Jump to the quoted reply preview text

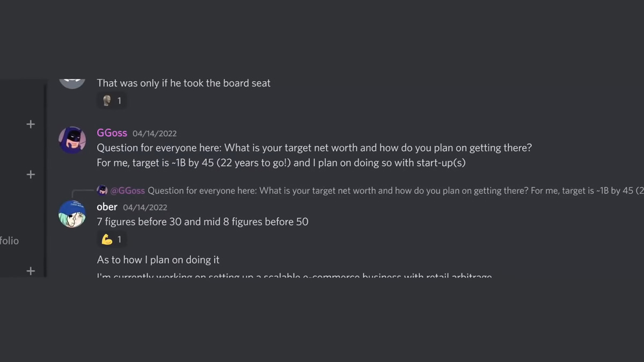pyautogui.click(x=396, y=190)
